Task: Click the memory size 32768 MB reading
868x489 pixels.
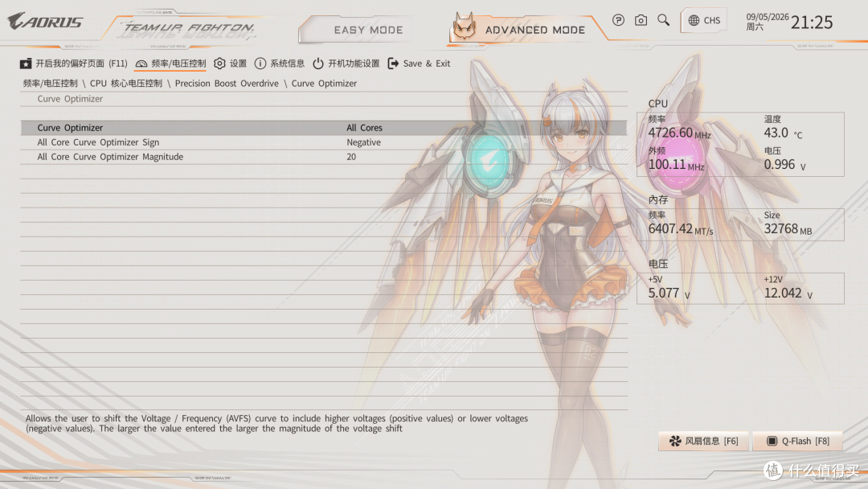Action: pos(788,228)
